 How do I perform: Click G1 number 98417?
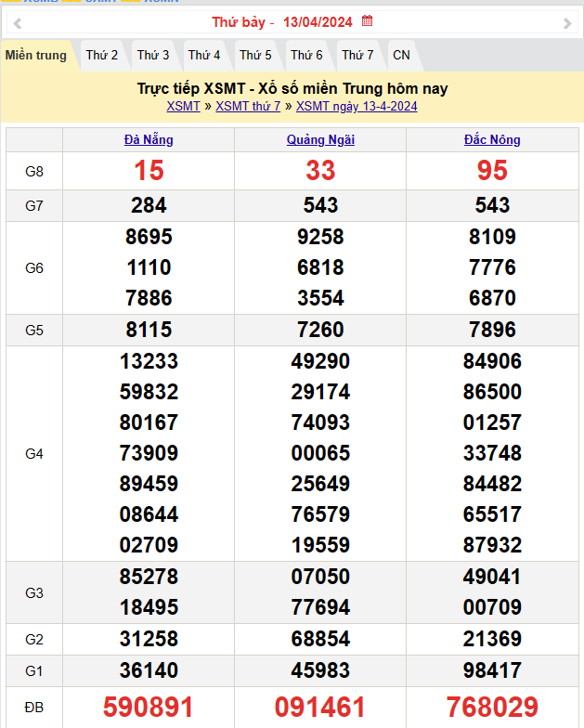[x=492, y=670]
